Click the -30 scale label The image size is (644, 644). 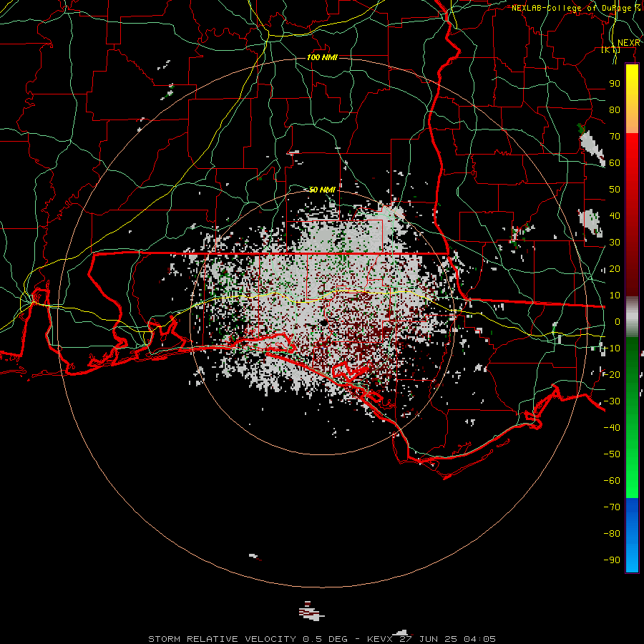(612, 401)
